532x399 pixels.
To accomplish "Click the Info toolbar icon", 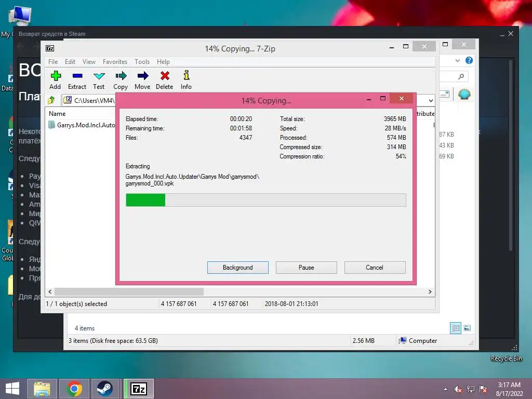I will [x=186, y=80].
